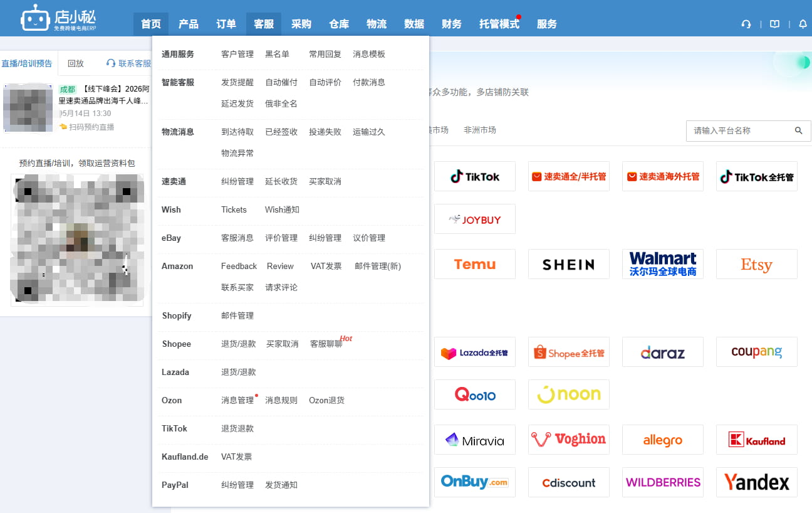Open the help book icon in header
The height and width of the screenshot is (513, 812).
[774, 24]
